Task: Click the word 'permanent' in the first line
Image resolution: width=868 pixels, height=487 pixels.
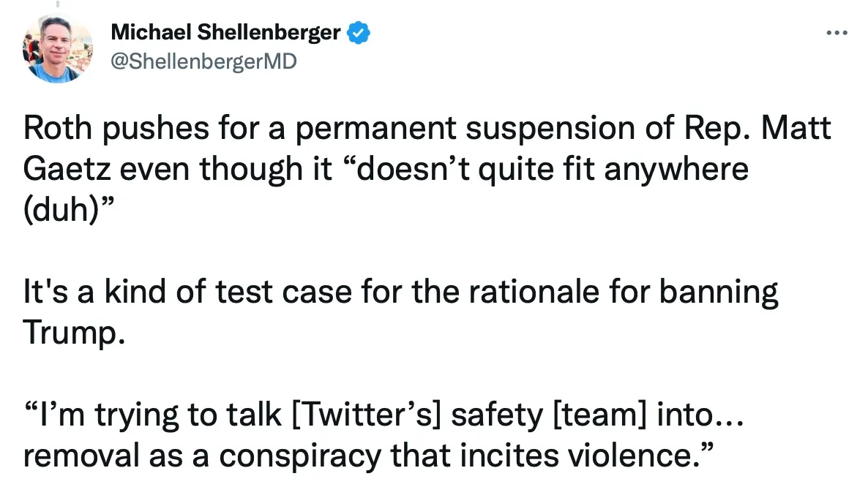Action: pos(375,129)
